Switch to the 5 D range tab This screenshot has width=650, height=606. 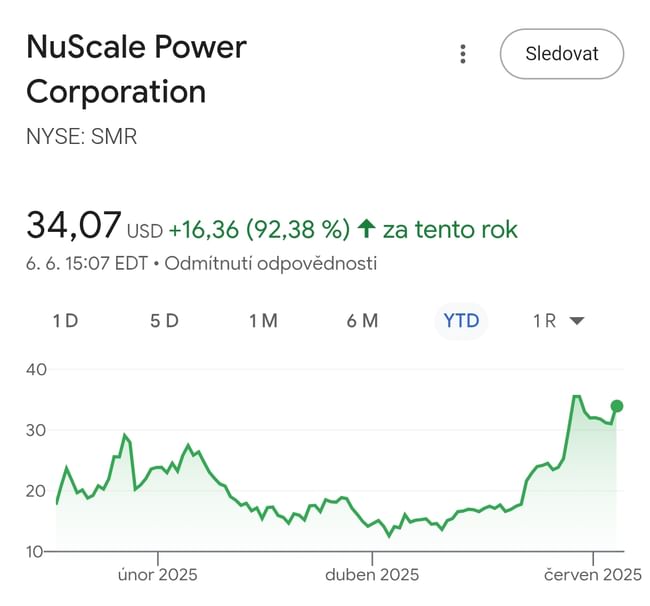coord(164,321)
